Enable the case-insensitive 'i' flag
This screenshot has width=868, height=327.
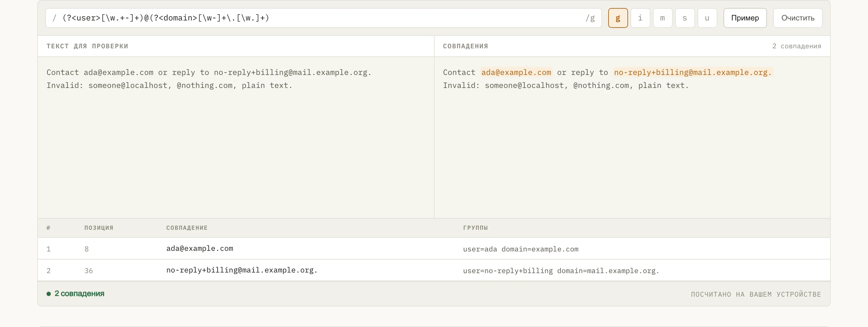[640, 18]
